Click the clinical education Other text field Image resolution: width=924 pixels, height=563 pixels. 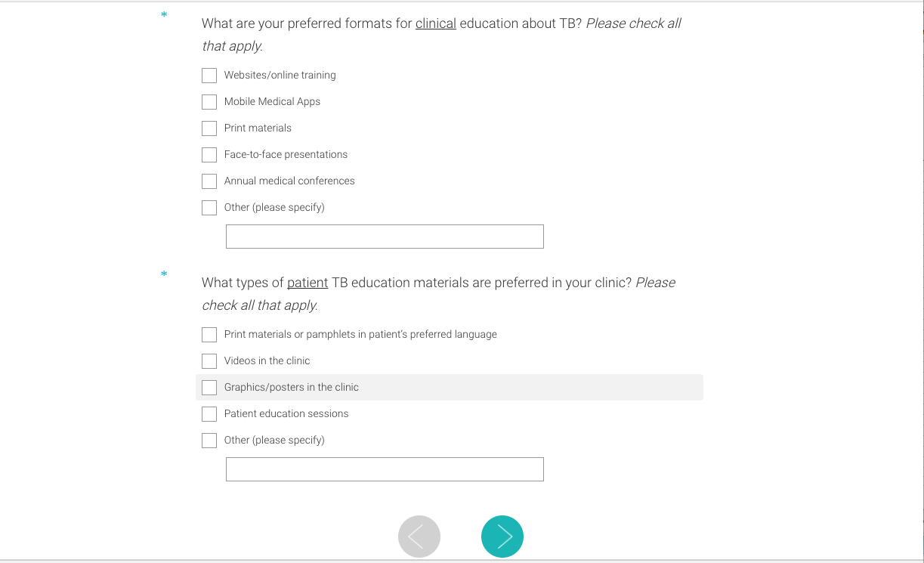coord(385,237)
